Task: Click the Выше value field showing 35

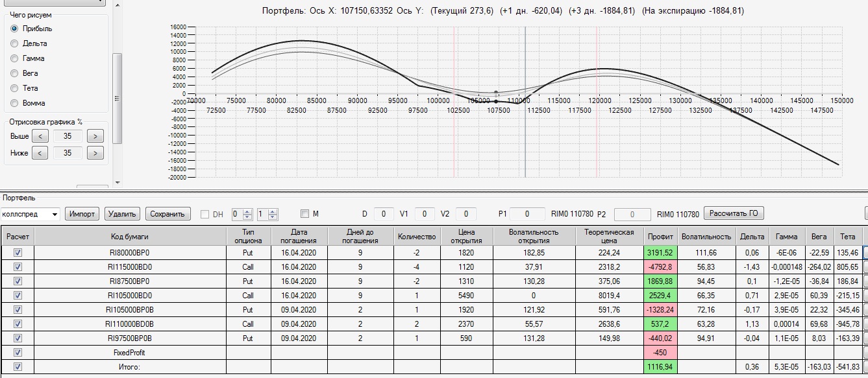Action: coord(68,136)
